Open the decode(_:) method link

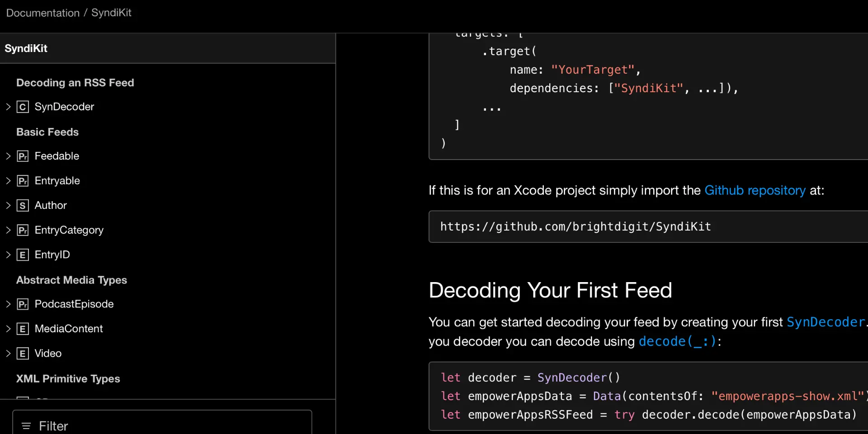point(677,341)
